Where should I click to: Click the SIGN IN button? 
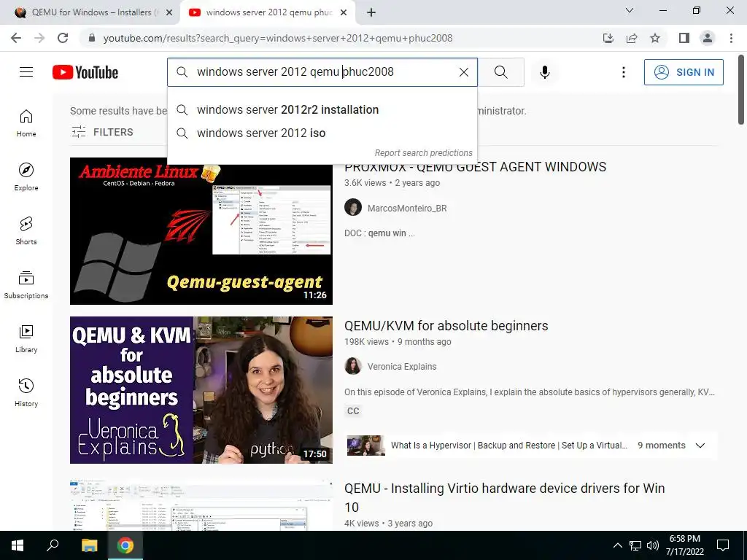pyautogui.click(x=684, y=72)
